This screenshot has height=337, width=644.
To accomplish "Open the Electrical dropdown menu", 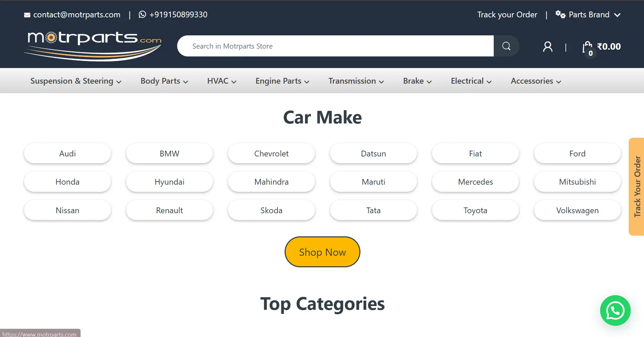I will (x=471, y=81).
